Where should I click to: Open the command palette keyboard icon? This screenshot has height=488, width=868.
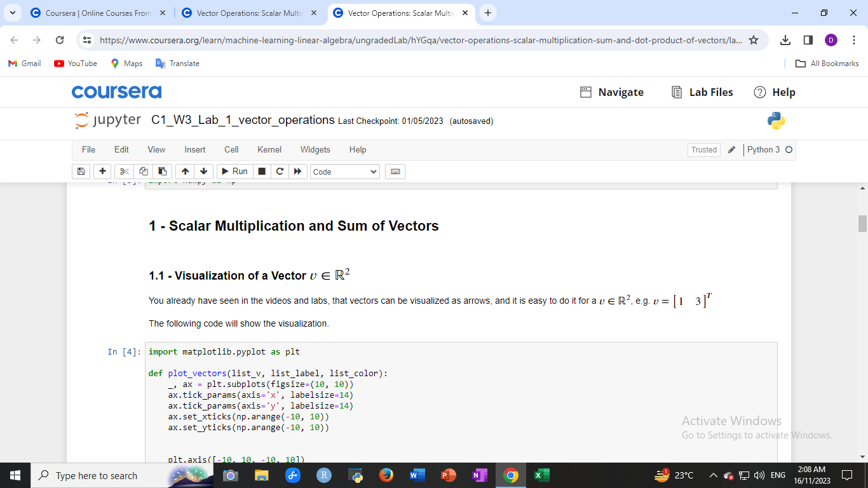[395, 172]
